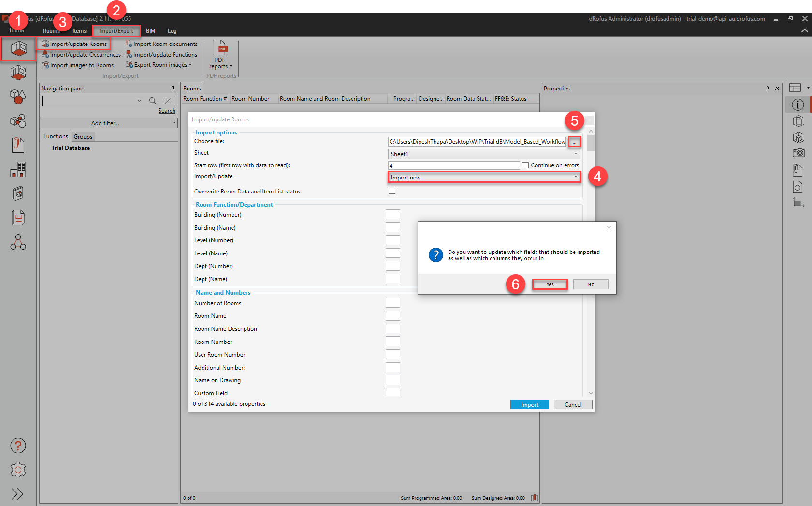Screen dimensions: 812x506
Task: Tick the Room Name import checkbox
Action: [x=393, y=315]
